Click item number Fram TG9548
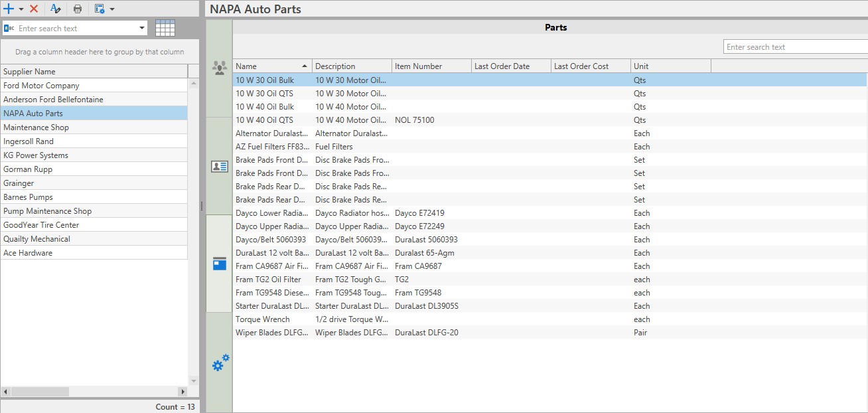The height and width of the screenshot is (413, 868). pyautogui.click(x=418, y=293)
